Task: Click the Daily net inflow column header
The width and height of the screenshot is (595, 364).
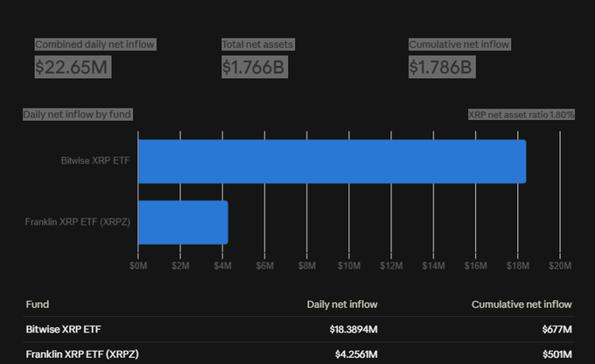Action: pyautogui.click(x=342, y=304)
